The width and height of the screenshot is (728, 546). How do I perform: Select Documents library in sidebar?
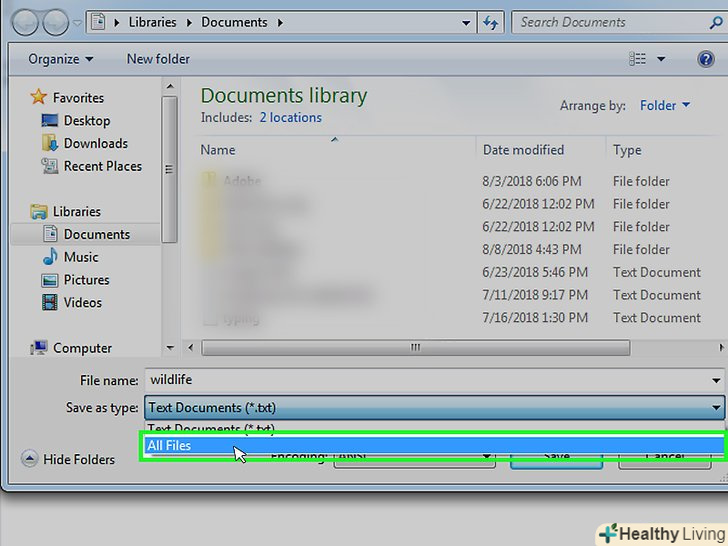tap(86, 234)
